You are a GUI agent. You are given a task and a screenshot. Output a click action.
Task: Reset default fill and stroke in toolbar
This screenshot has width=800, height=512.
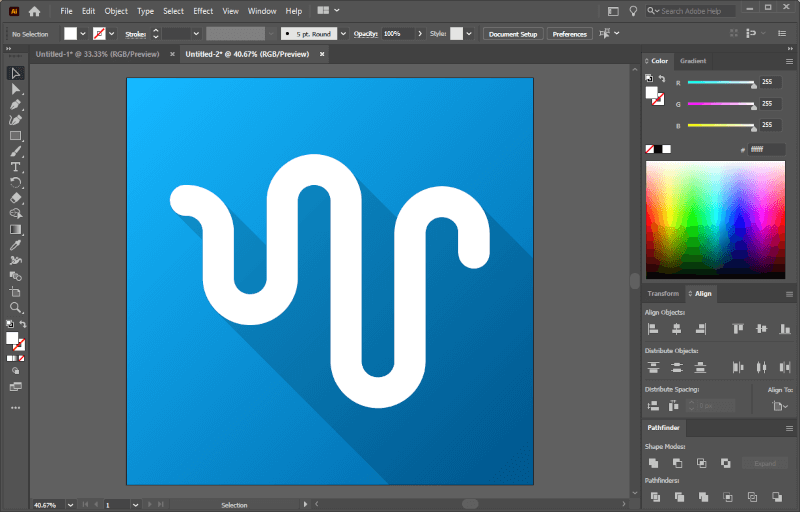(9, 324)
